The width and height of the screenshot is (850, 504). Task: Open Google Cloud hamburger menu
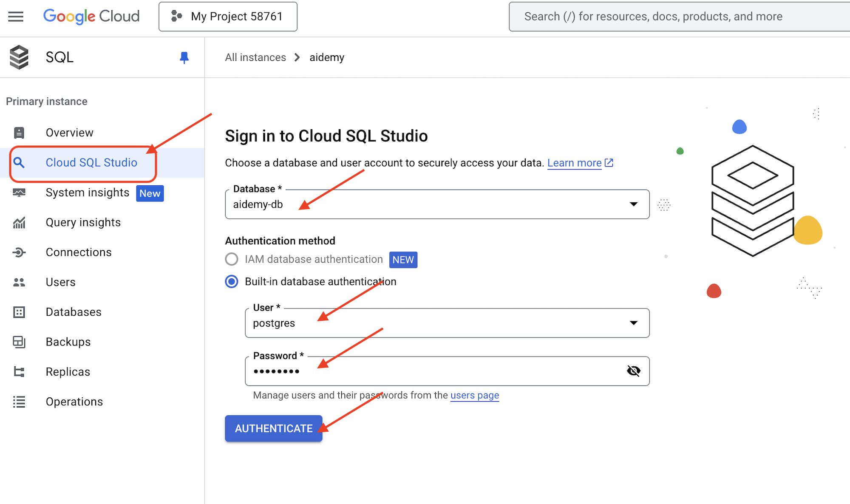[16, 16]
